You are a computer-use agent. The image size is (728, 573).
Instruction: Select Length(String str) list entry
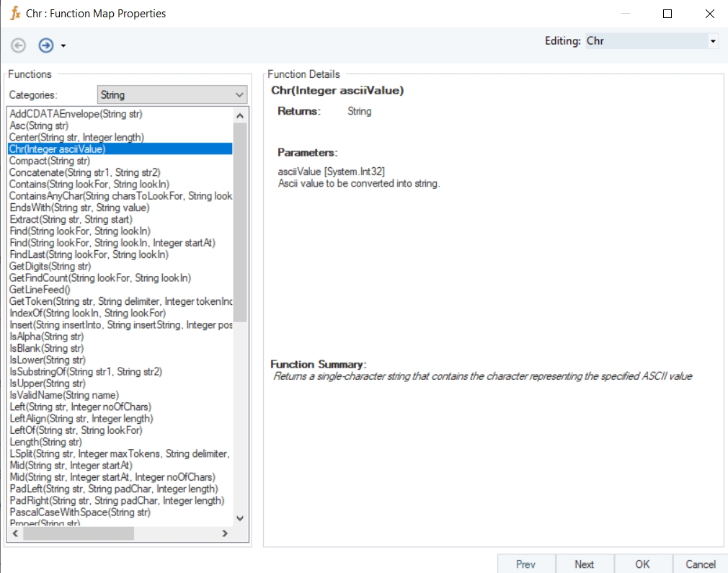pos(45,442)
